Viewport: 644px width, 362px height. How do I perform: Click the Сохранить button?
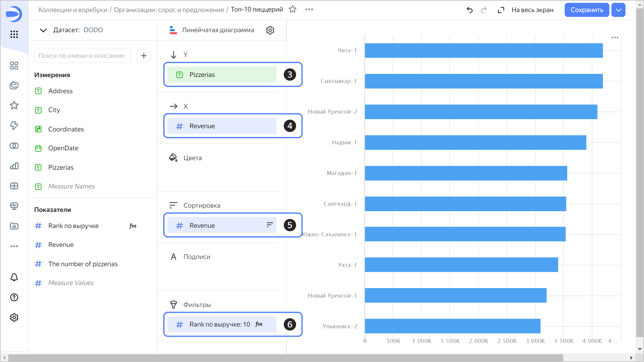587,10
